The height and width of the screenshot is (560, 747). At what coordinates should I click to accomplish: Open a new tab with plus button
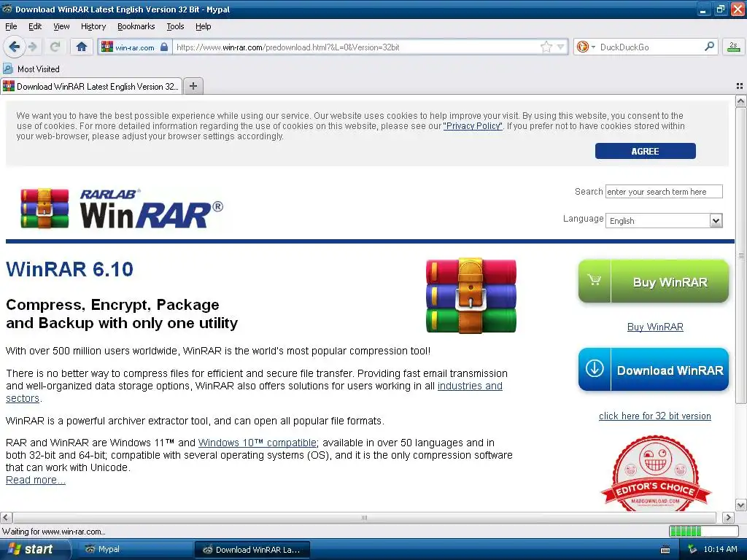tap(193, 86)
